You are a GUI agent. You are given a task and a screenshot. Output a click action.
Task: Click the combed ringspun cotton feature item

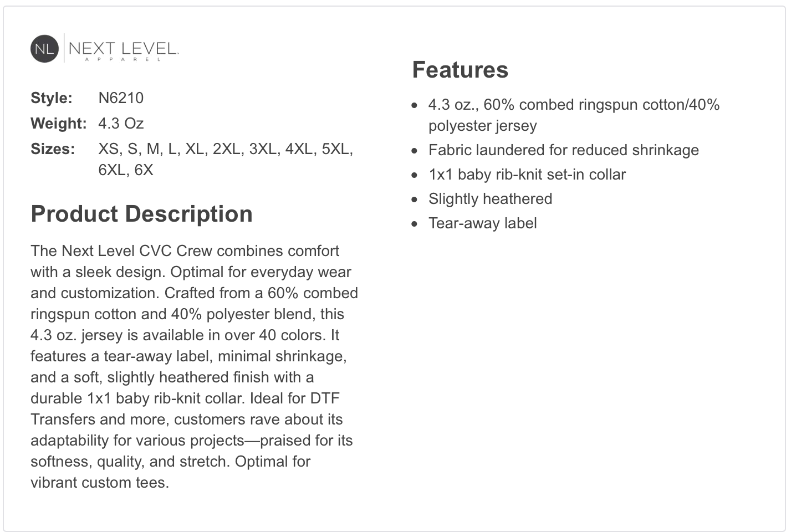click(x=574, y=105)
